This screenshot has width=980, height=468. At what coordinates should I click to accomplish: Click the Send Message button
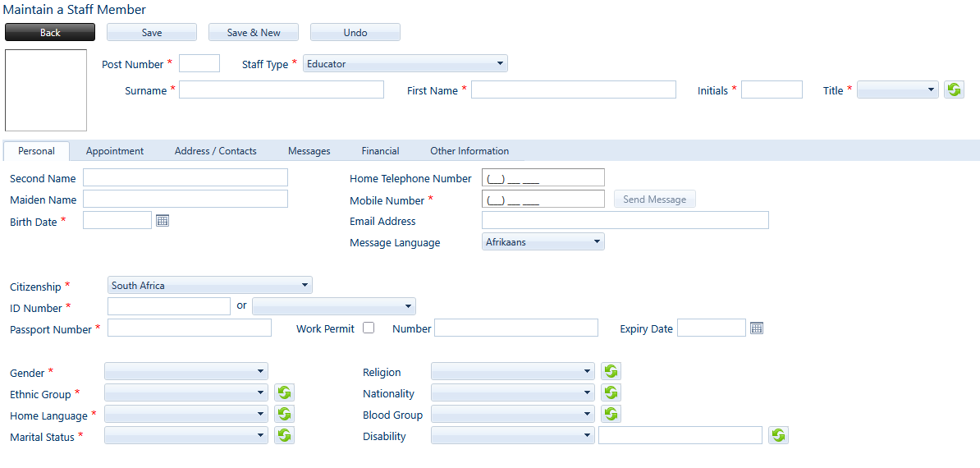click(x=655, y=200)
